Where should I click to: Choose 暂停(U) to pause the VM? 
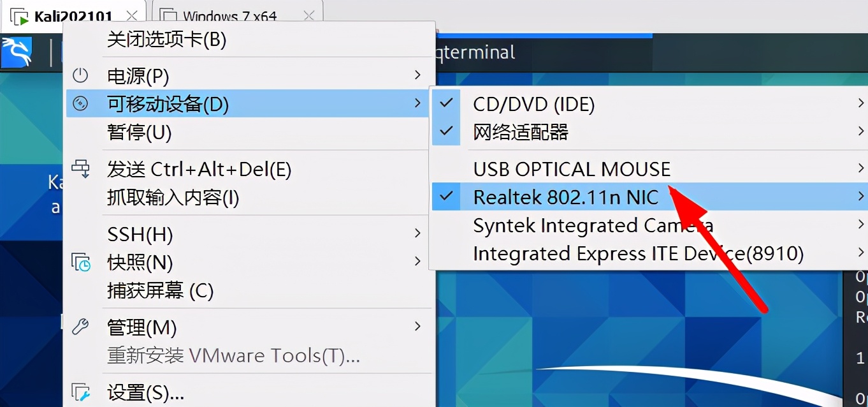pos(140,133)
